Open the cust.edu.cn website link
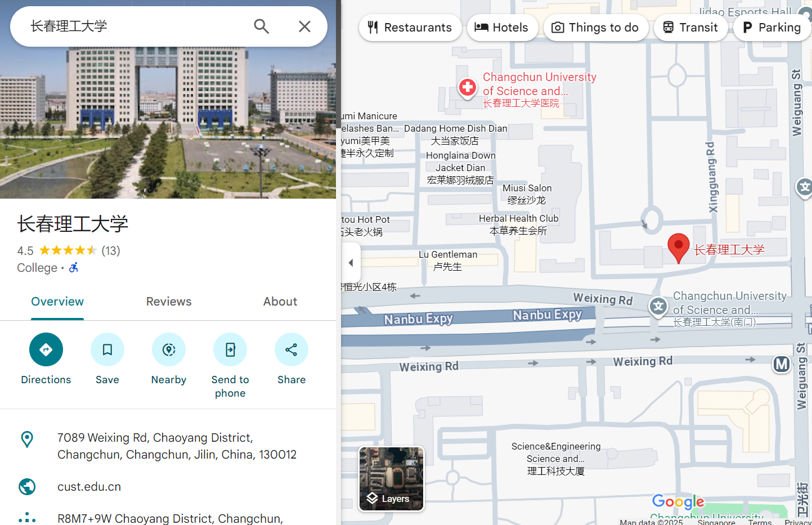 89,487
